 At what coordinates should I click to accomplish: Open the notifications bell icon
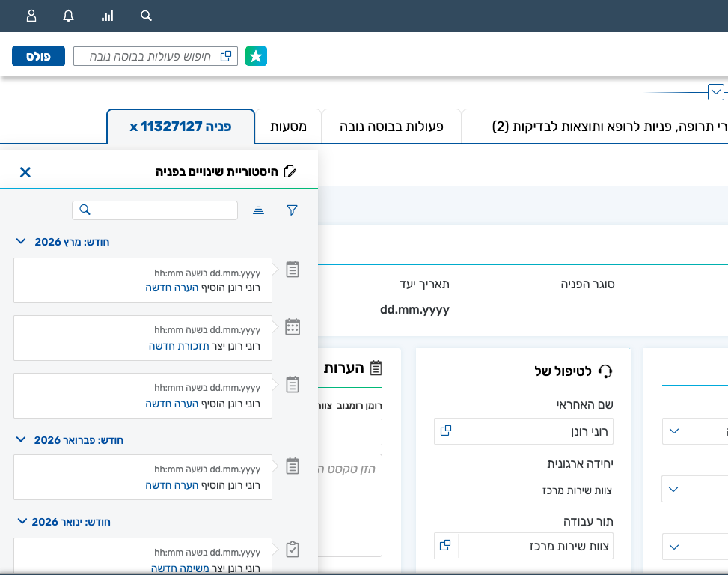pyautogui.click(x=68, y=16)
